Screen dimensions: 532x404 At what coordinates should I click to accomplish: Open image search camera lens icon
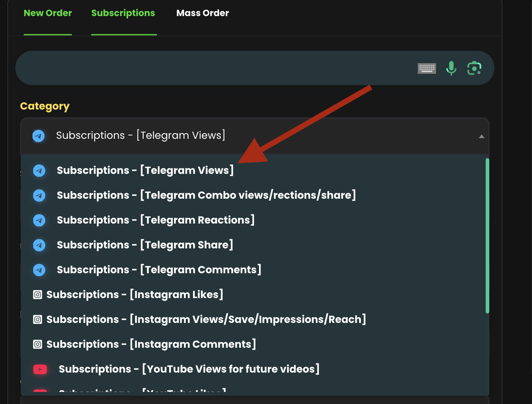(x=474, y=68)
